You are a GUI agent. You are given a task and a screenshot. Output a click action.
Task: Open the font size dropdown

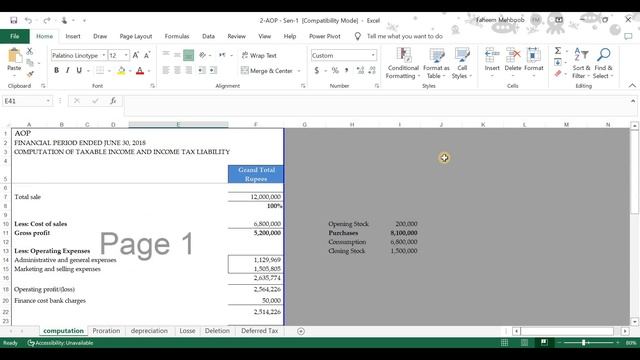pyautogui.click(x=126, y=55)
